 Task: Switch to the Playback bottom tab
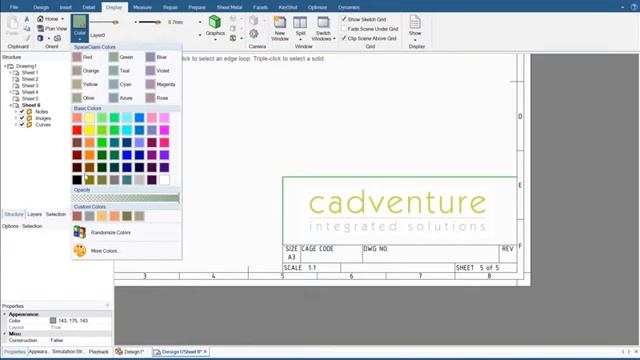pyautogui.click(x=99, y=351)
